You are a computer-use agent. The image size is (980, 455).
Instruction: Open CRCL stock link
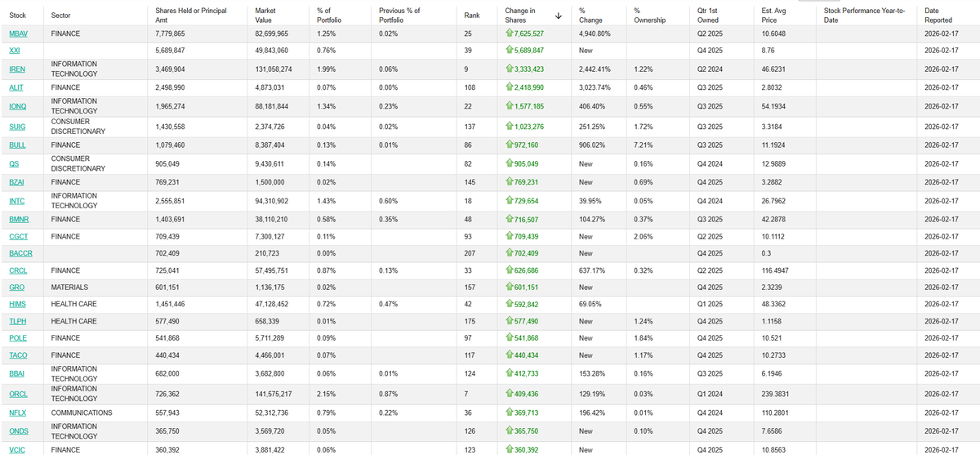point(18,270)
